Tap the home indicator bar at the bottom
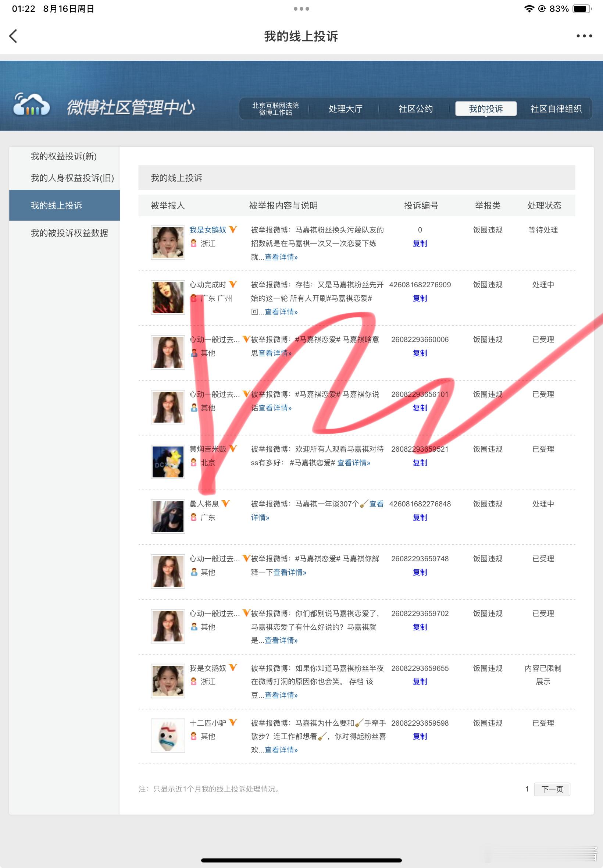The width and height of the screenshot is (603, 868). pyautogui.click(x=301, y=860)
